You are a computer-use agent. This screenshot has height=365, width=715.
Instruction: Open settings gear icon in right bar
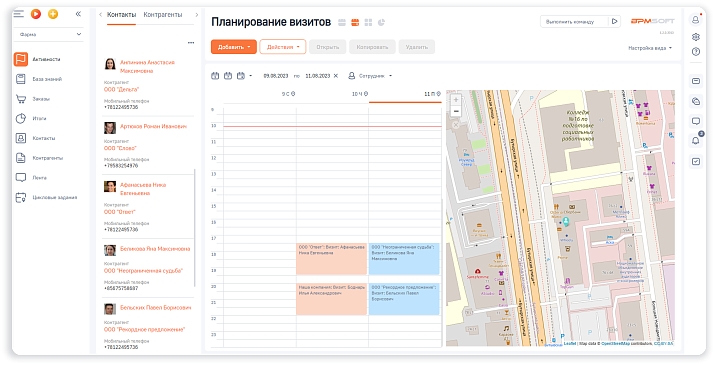[696, 36]
